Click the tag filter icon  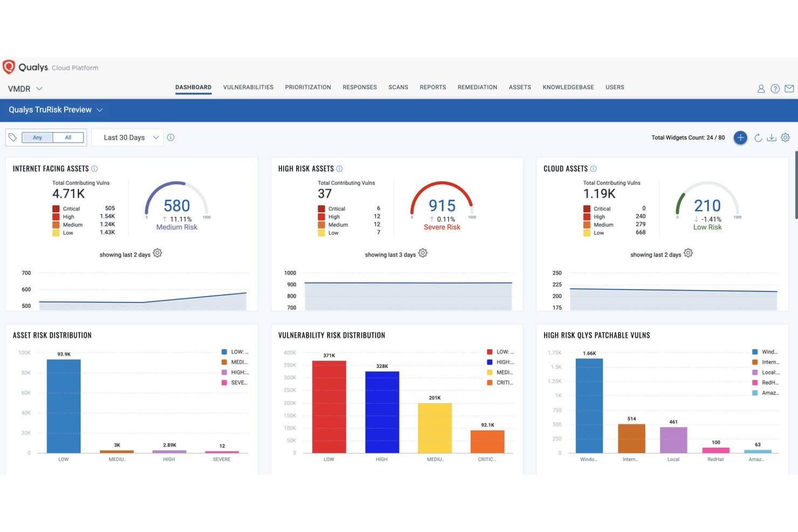(x=13, y=137)
